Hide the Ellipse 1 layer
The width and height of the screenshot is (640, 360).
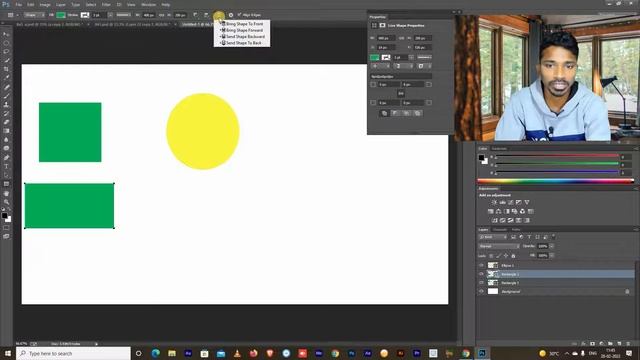coord(481,265)
